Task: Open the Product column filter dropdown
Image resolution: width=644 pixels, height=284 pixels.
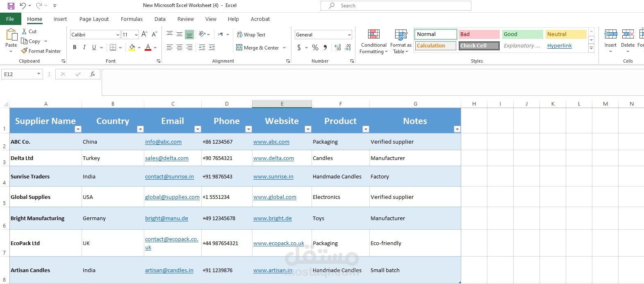Action: 366,129
